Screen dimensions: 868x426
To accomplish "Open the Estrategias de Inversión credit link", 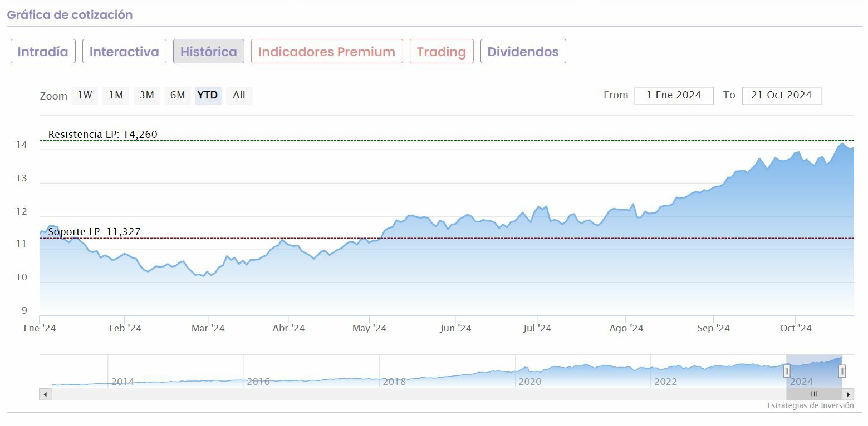I will [810, 405].
